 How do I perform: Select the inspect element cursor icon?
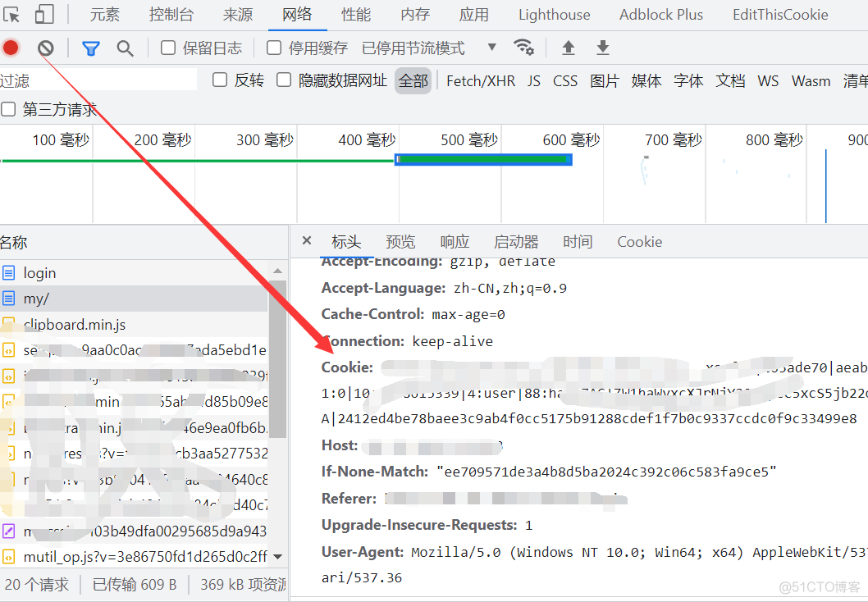[11, 15]
